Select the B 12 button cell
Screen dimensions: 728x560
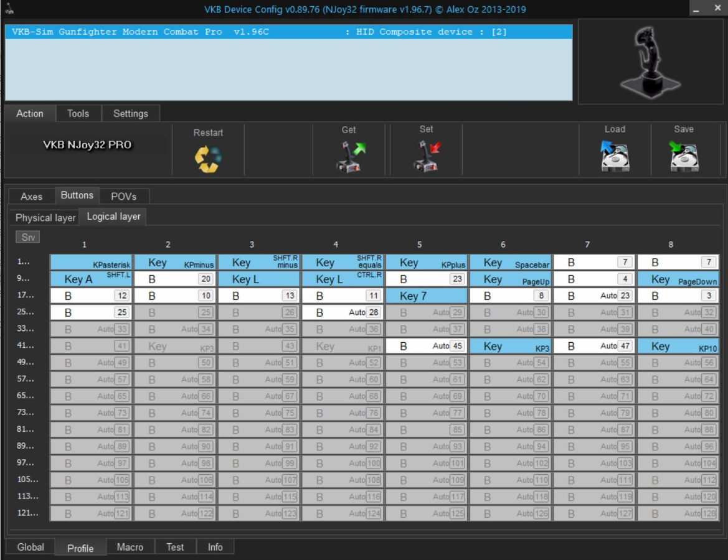coord(91,296)
